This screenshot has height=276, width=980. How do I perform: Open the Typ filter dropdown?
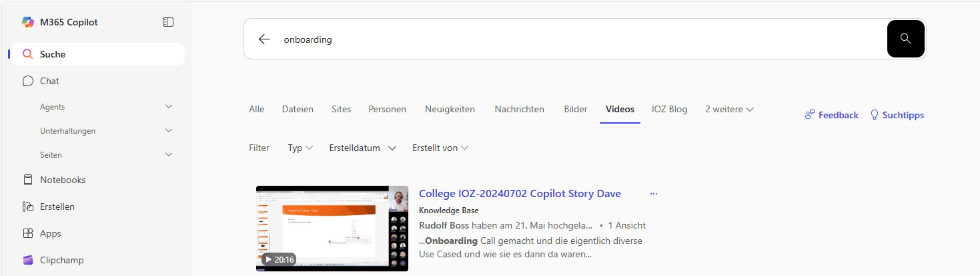click(x=300, y=148)
